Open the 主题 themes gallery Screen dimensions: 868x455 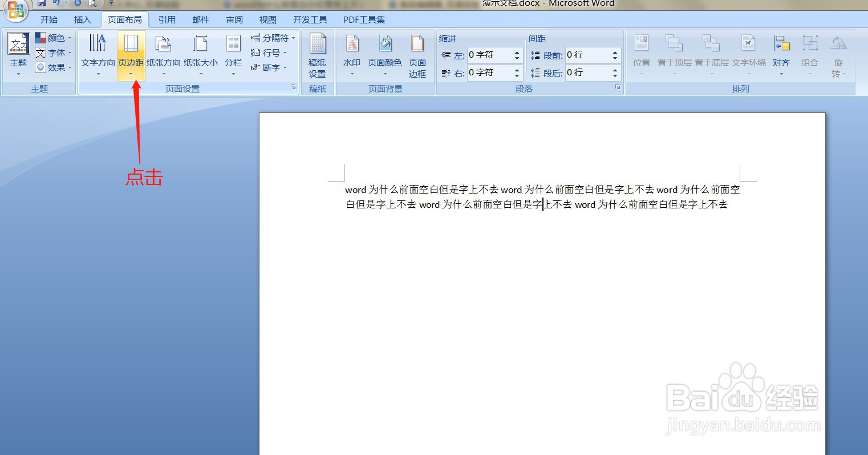pos(18,55)
